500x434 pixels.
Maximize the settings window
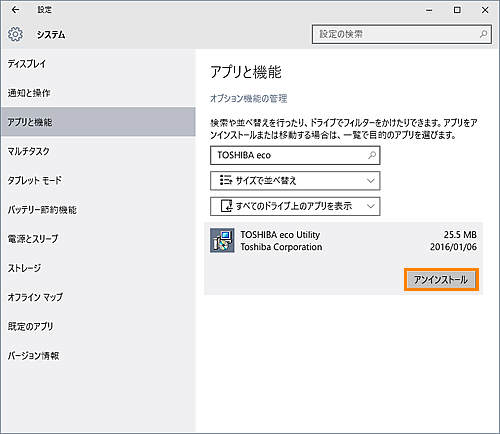pos(457,10)
